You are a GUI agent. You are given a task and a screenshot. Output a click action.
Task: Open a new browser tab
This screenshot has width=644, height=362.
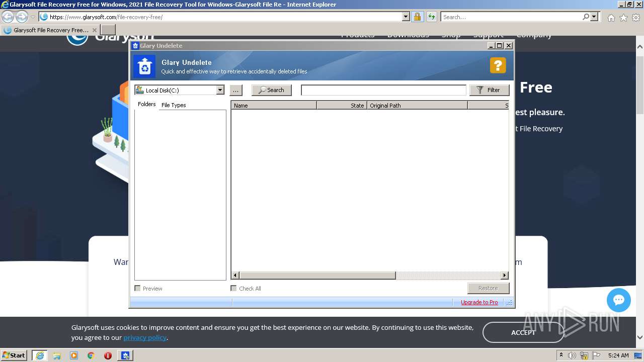(108, 30)
